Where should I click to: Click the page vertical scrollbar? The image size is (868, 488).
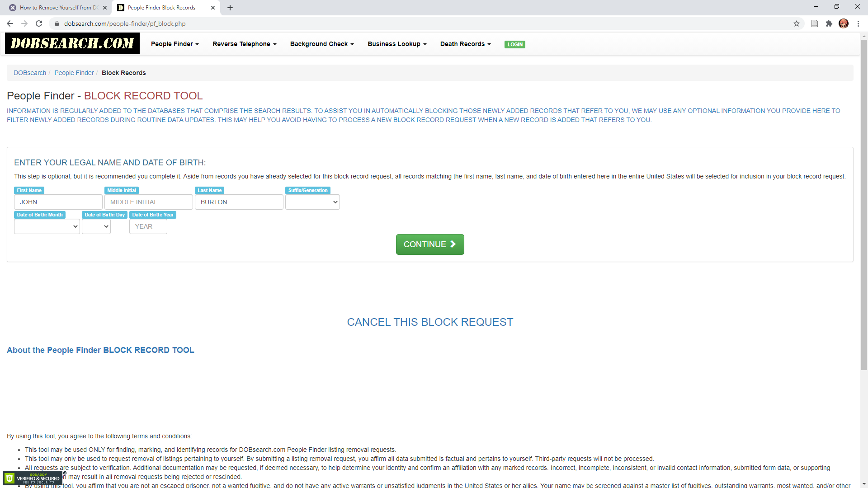[x=864, y=206]
